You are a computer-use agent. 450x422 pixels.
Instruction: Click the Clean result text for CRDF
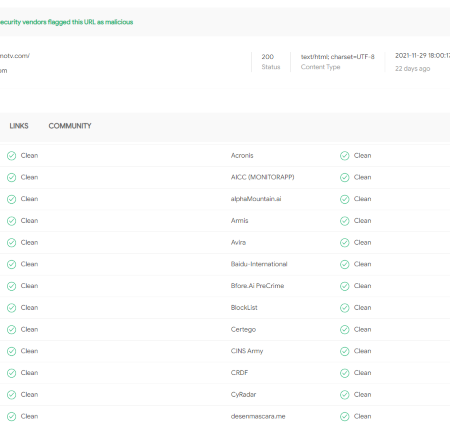pyautogui.click(x=362, y=373)
